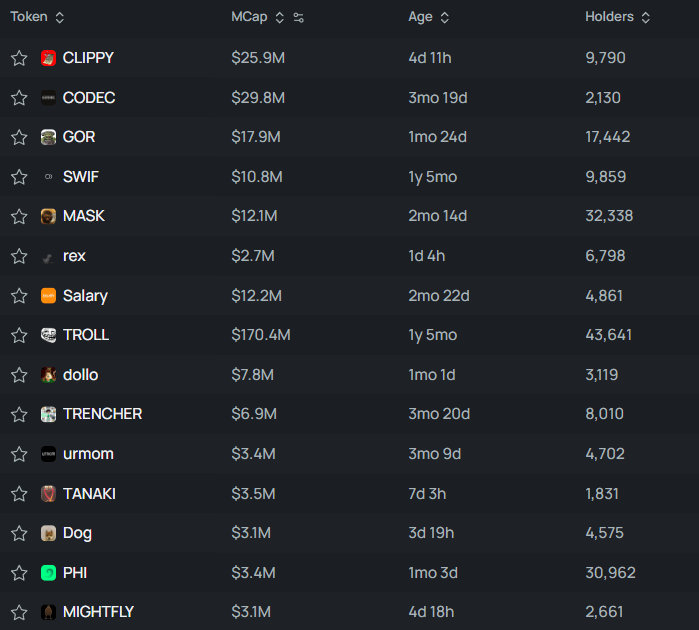Click the MASK token logo icon
The width and height of the screenshot is (699, 630).
(48, 216)
